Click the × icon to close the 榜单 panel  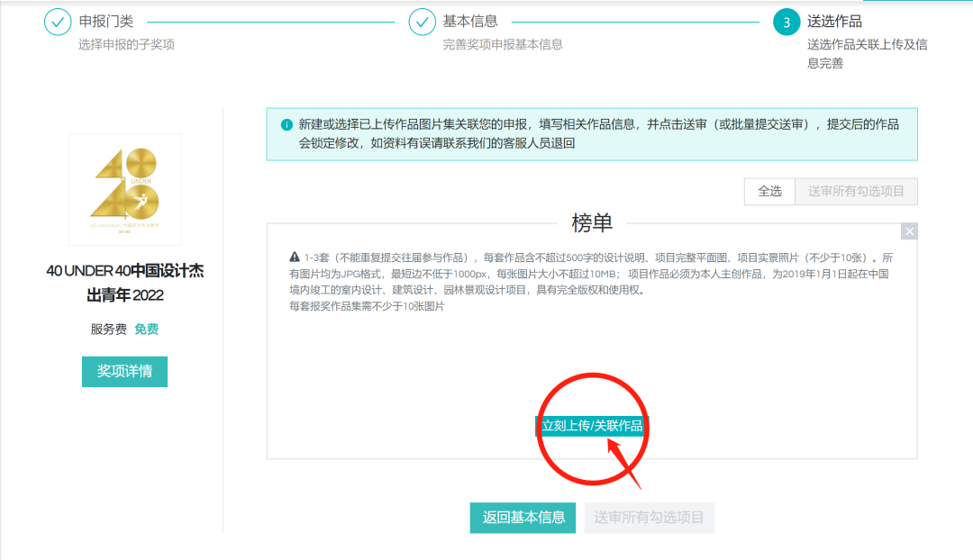coord(909,230)
